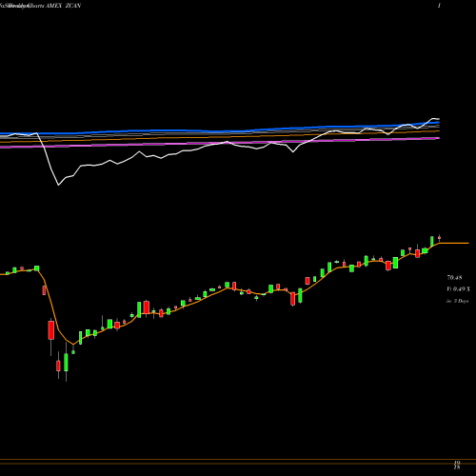Click the 70.48 price value

[x=454, y=278]
